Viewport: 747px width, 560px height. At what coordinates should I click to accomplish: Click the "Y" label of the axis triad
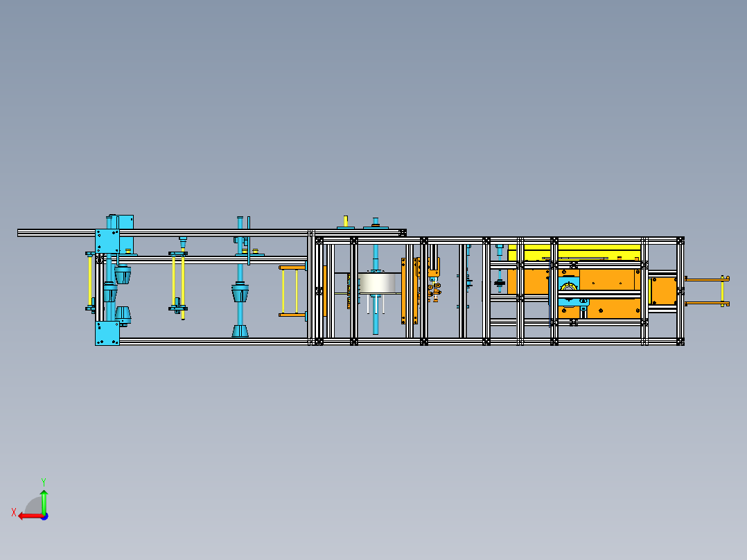point(44,482)
